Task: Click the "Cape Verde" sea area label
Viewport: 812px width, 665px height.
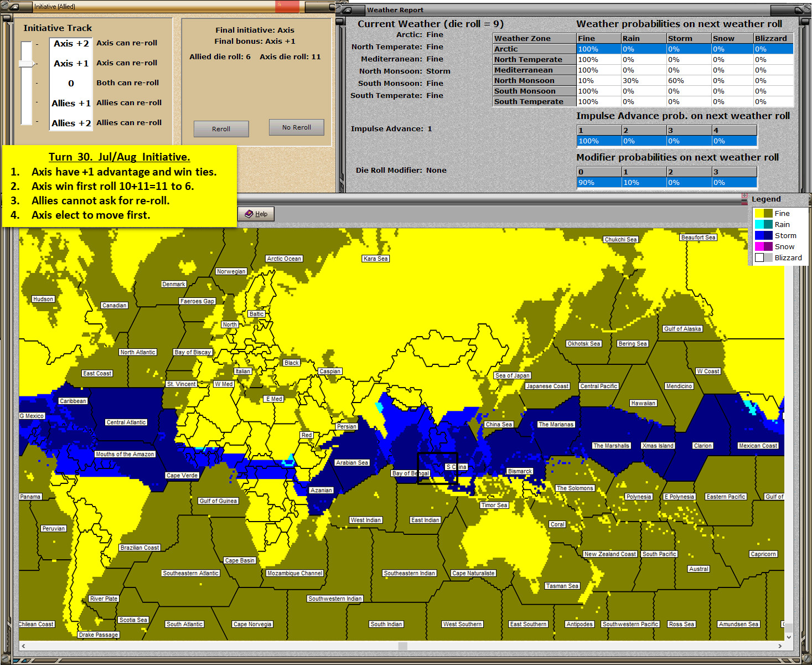Action: [182, 475]
